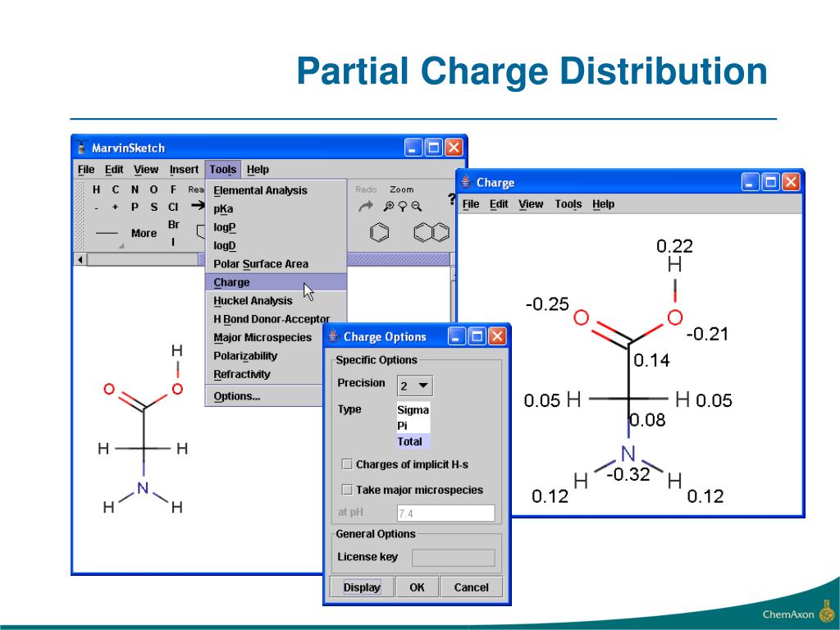The height and width of the screenshot is (630, 840).
Task: Open the Tools menu in Charge window
Action: (568, 204)
